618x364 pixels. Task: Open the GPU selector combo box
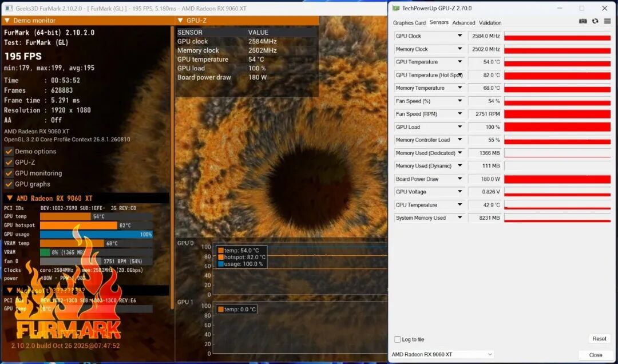[x=442, y=354]
